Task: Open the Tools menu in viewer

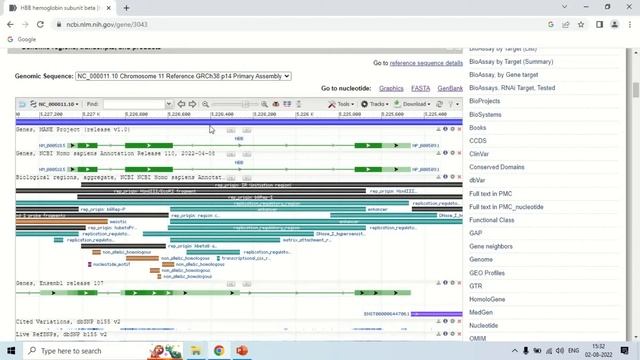Action: click(341, 104)
